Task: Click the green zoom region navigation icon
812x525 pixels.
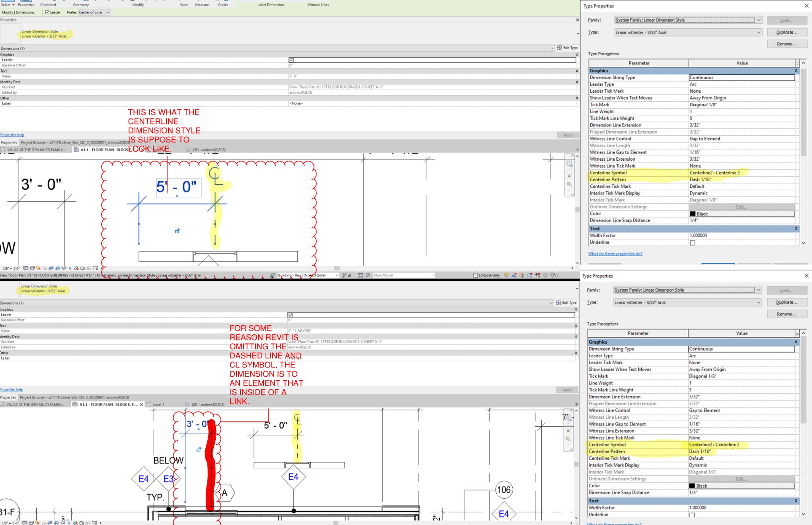Action: (x=569, y=185)
